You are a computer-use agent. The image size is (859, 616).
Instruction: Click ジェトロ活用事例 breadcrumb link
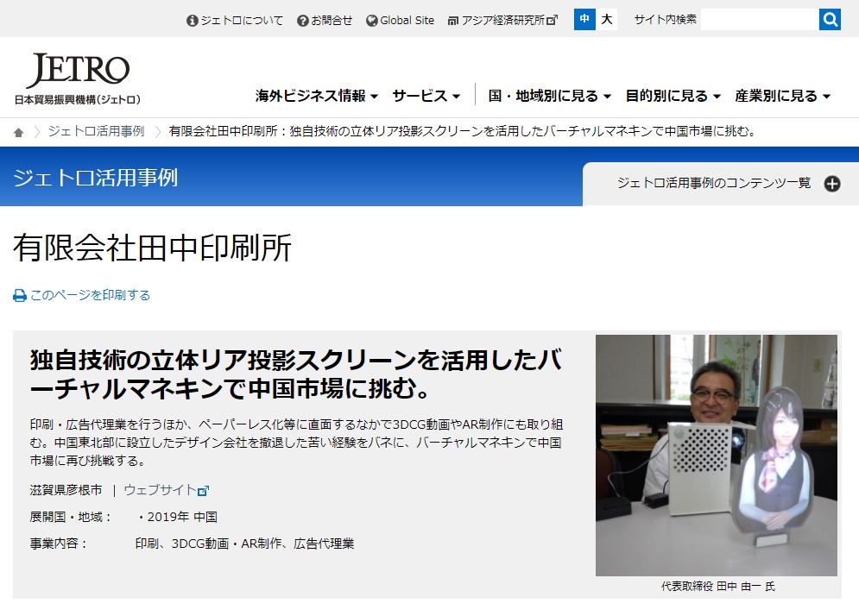pos(96,131)
